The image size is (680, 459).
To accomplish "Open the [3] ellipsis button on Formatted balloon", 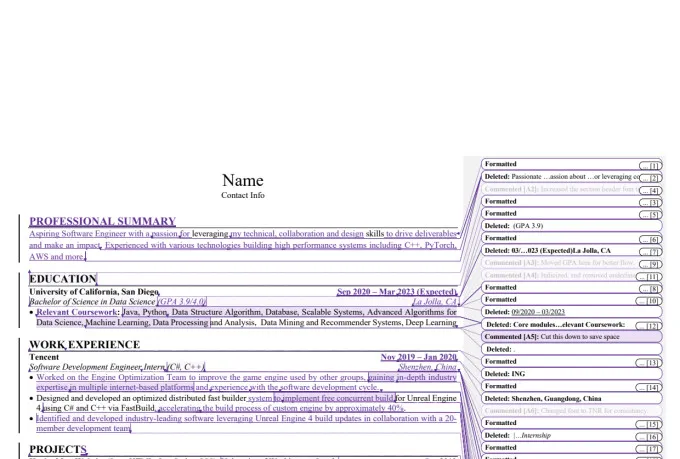I will 650,203.
